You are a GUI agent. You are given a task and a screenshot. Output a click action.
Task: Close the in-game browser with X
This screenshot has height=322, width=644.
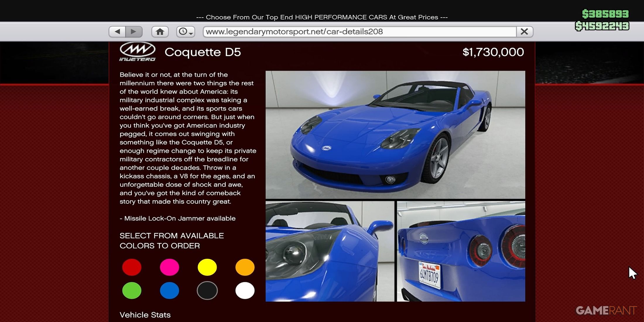[x=524, y=31]
